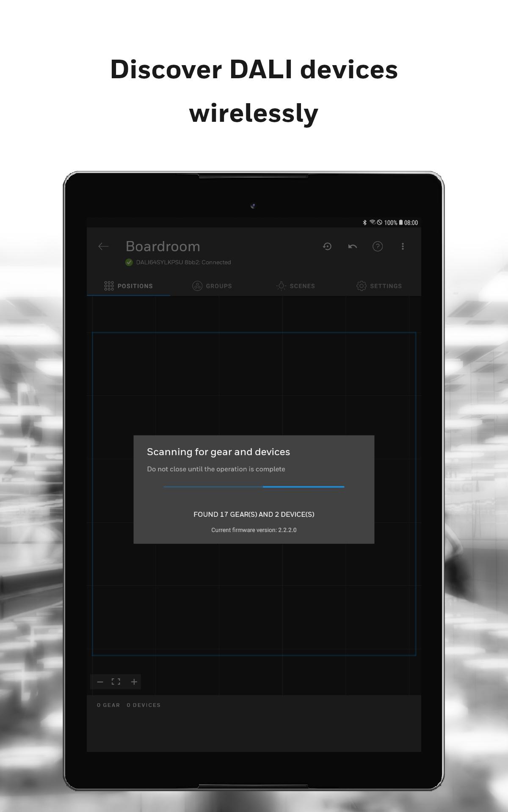The height and width of the screenshot is (812, 508).
Task: Click the undo arrow icon
Action: 352,246
